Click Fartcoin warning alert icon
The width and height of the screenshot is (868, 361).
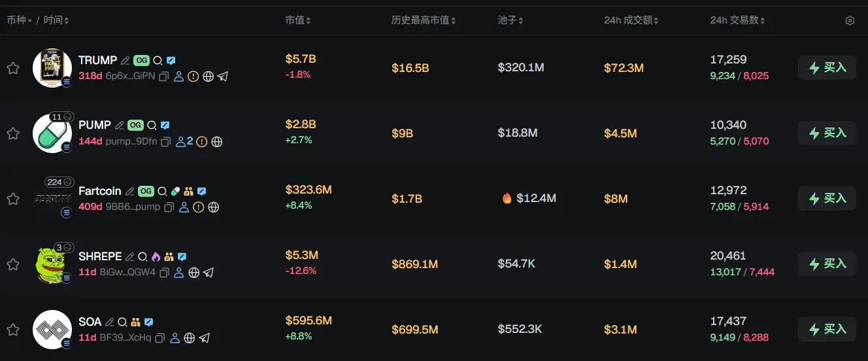pos(199,207)
